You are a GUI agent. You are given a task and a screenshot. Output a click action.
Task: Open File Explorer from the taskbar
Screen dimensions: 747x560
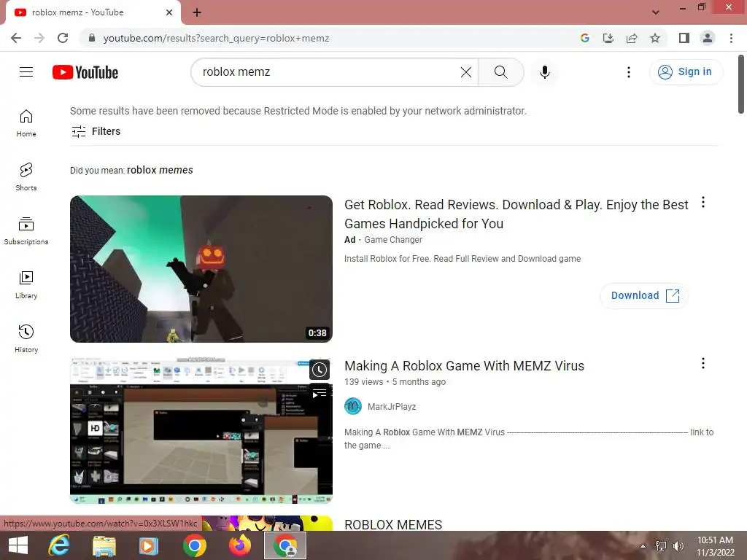[104, 545]
